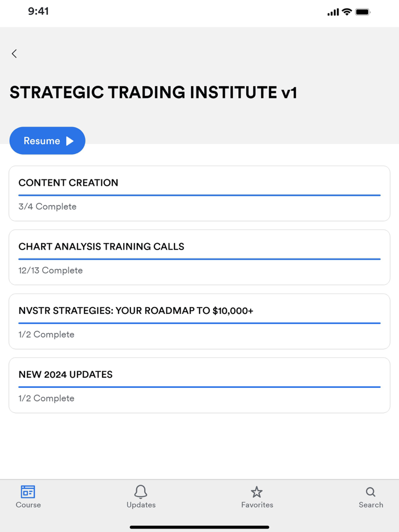Click the progress bar under CONTENT CREATION
This screenshot has height=532, width=399.
(199, 195)
